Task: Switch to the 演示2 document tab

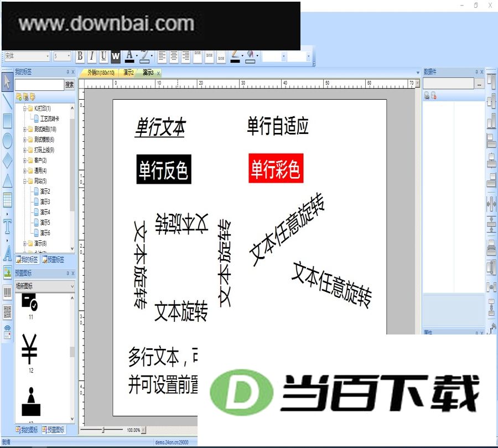Action: click(x=128, y=73)
